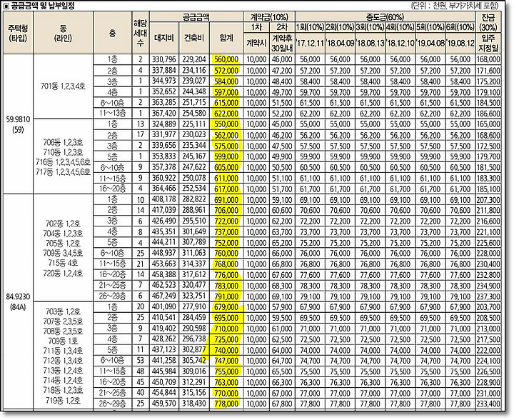Select highlighted total '791,000'
This screenshot has width=514, height=420.
[226, 296]
